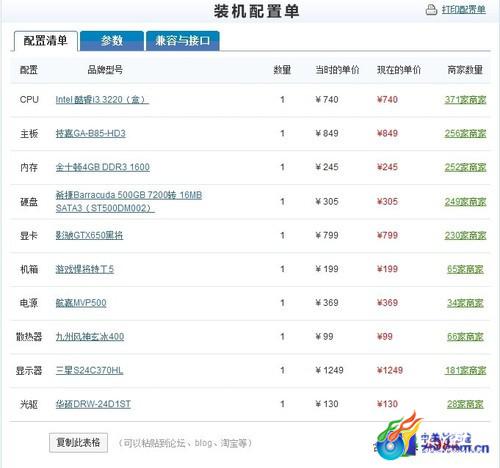Open the 航嘉MVP500 power supply link

point(81,303)
